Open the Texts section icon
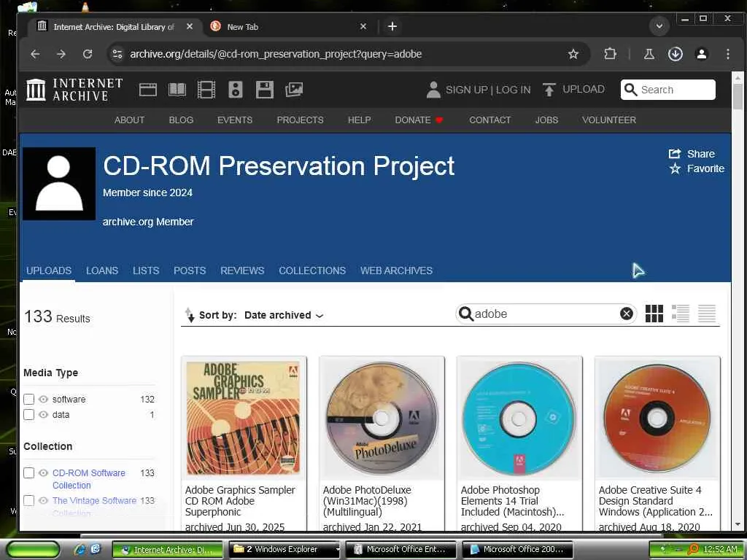The width and height of the screenshot is (747, 560). coord(177,90)
